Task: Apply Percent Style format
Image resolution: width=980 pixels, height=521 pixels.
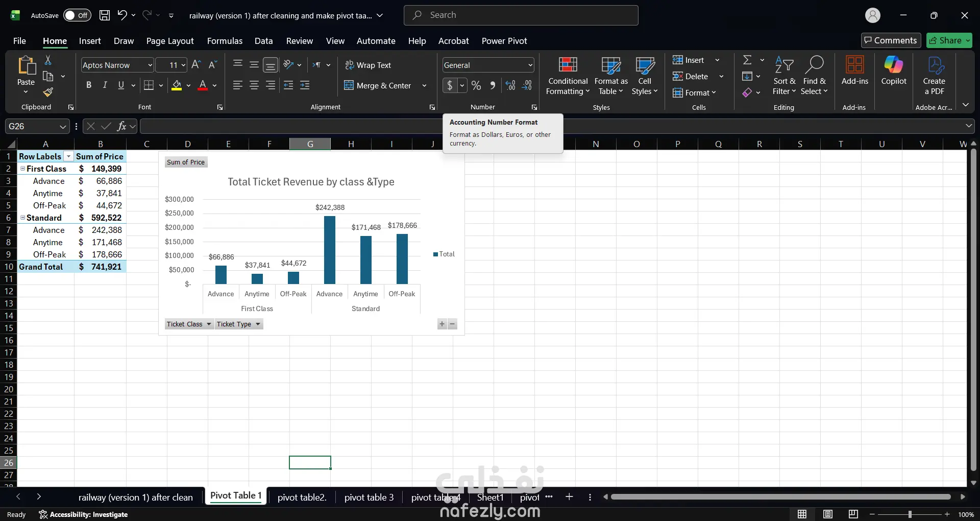Action: [x=476, y=85]
